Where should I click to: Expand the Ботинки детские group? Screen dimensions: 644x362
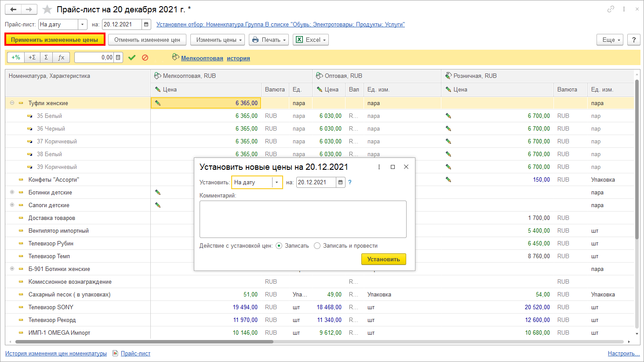(x=12, y=192)
